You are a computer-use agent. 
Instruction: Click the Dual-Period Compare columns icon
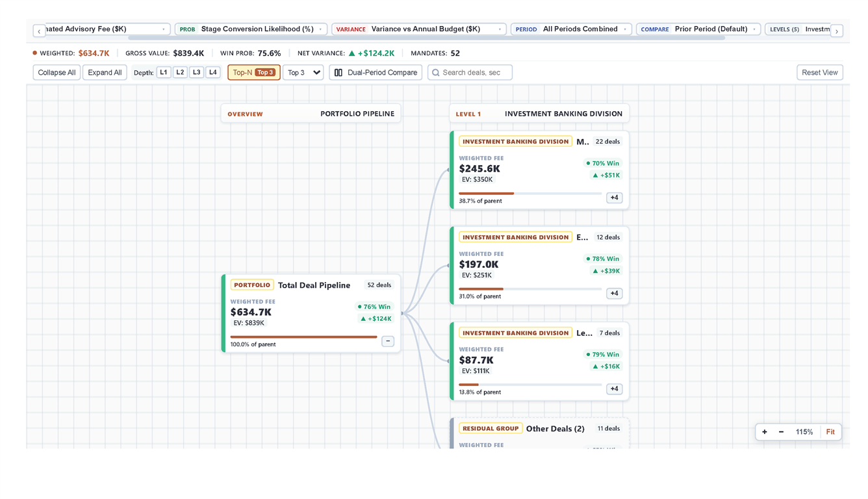[x=338, y=73]
